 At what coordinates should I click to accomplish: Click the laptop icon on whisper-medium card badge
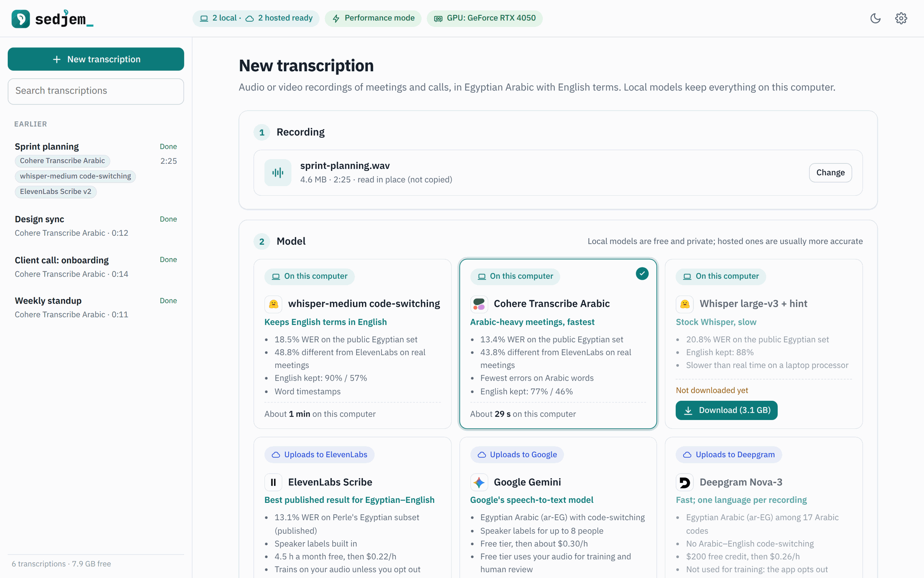click(x=276, y=276)
